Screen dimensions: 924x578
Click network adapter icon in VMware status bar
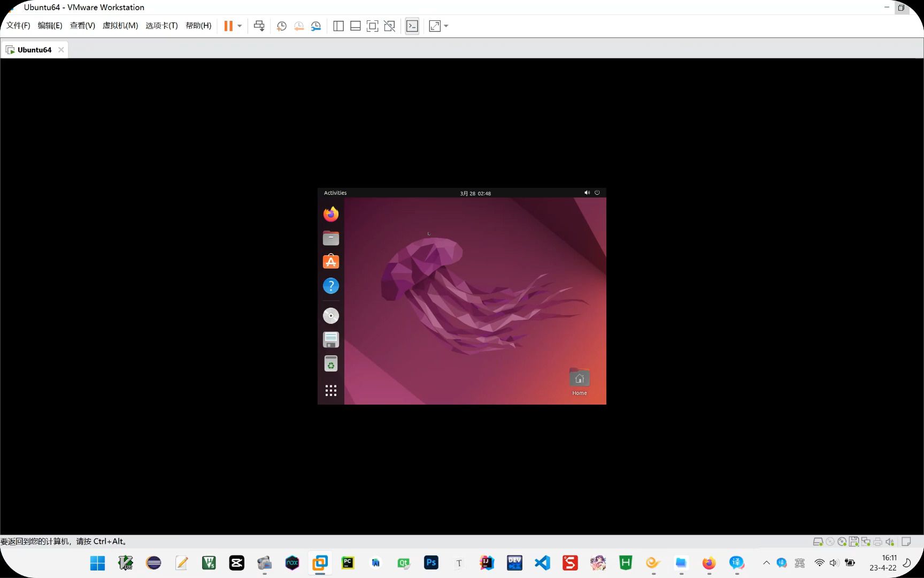pos(866,542)
